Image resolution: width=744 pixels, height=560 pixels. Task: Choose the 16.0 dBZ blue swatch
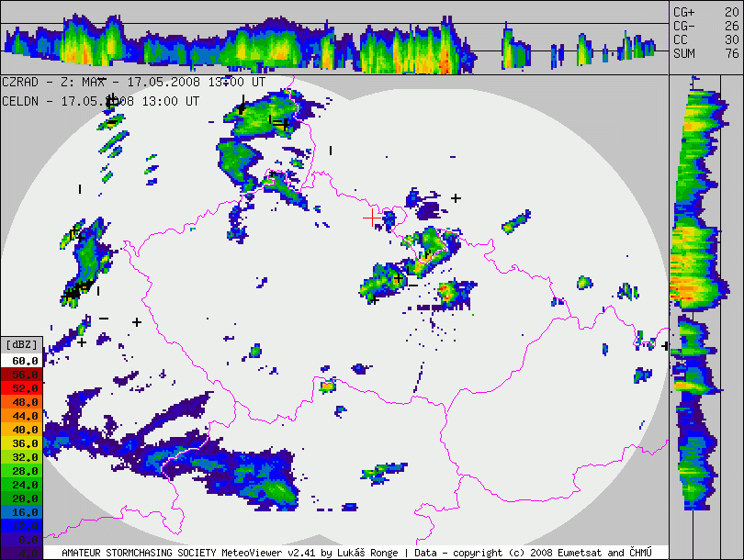point(22,512)
